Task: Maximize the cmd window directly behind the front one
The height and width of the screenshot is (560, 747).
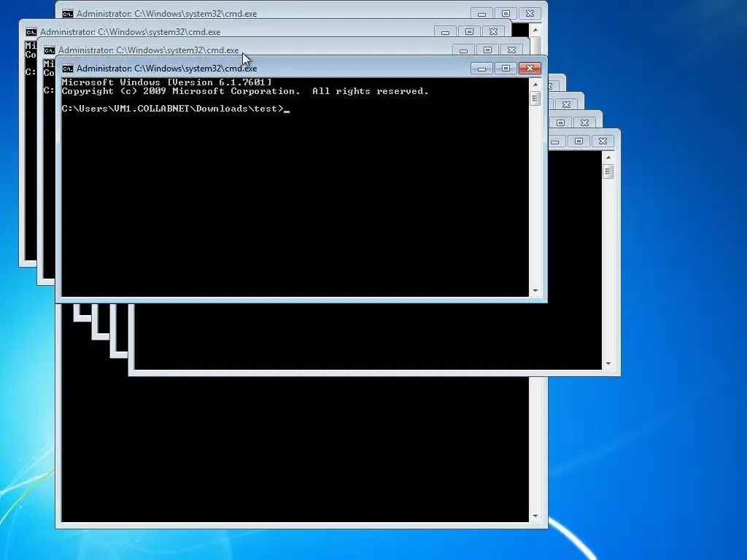Action: coord(487,50)
